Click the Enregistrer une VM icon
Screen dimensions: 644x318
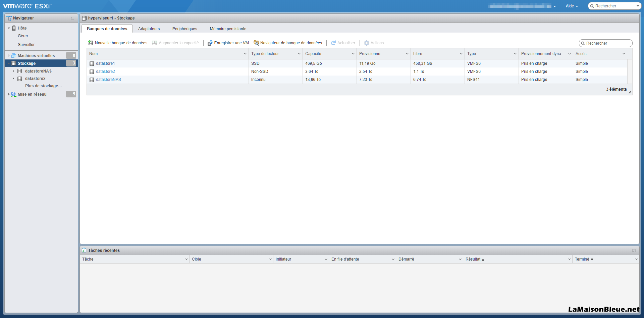(210, 43)
